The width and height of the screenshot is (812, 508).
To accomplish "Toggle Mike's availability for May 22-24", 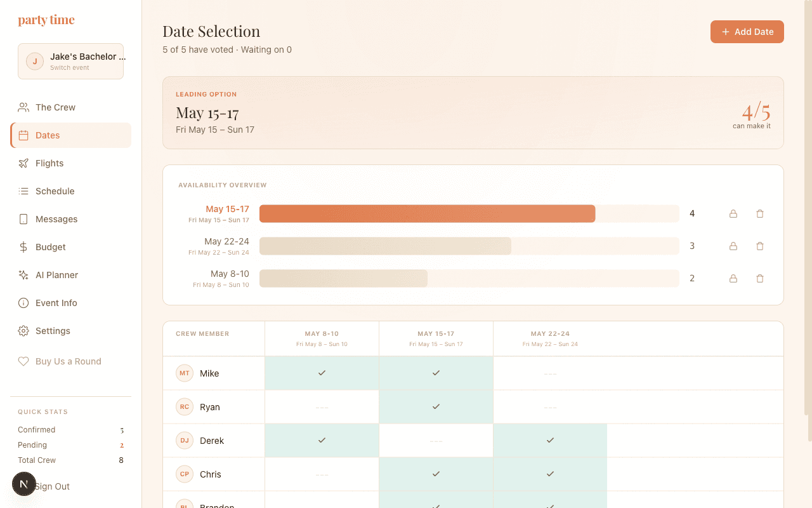I will point(550,373).
